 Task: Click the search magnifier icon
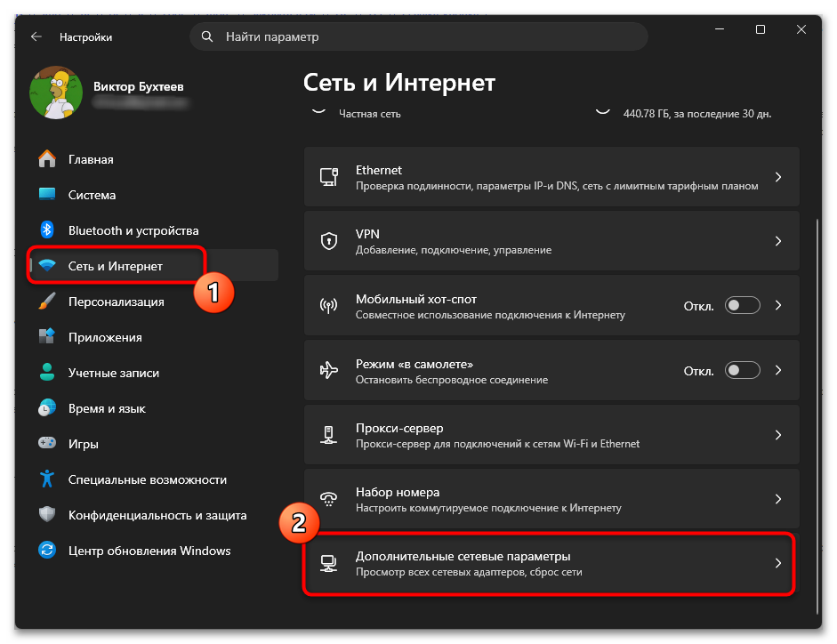pyautogui.click(x=207, y=36)
